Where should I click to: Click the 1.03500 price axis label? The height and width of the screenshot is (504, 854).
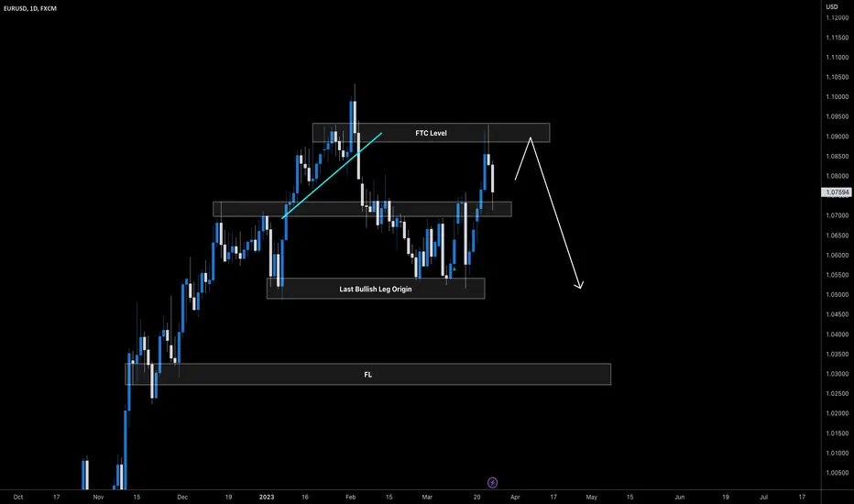click(x=838, y=354)
